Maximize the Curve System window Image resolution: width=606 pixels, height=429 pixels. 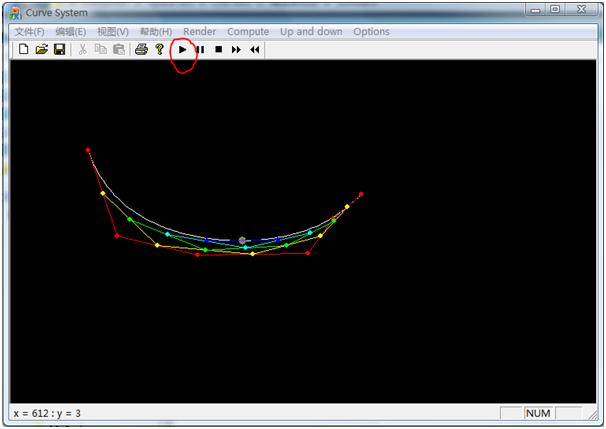point(555,9)
